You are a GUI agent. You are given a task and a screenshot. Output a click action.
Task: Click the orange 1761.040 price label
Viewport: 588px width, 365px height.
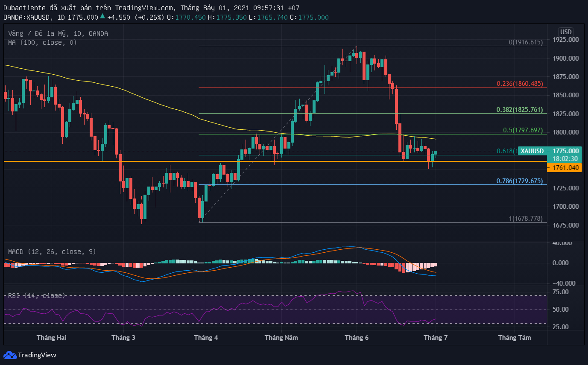(565, 168)
